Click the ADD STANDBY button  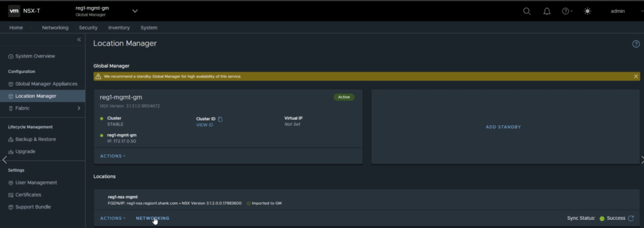[503, 127]
